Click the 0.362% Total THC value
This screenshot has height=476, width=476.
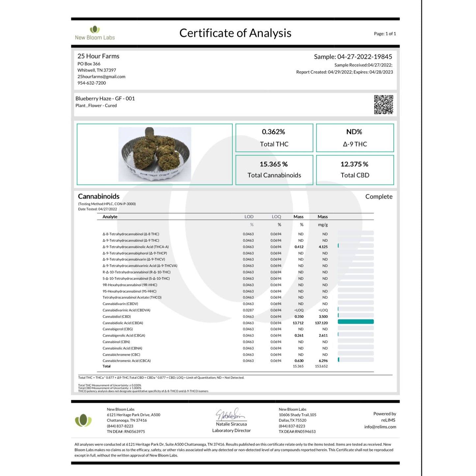pyautogui.click(x=273, y=132)
